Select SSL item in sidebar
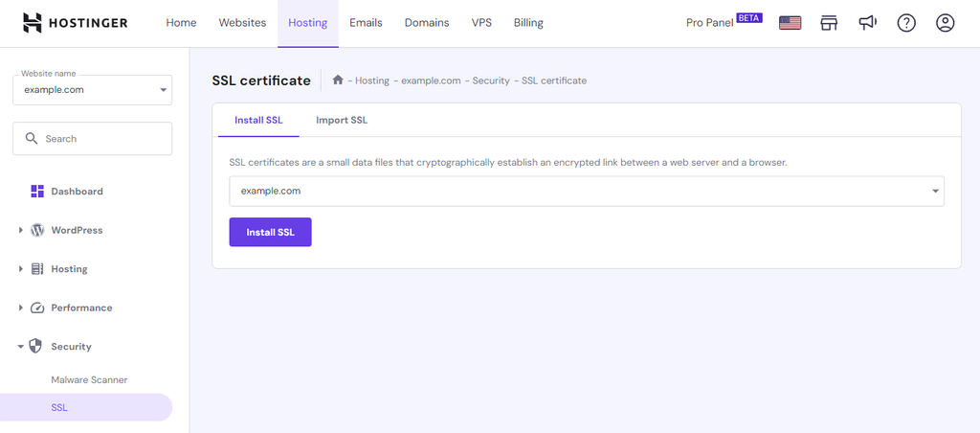 pyautogui.click(x=86, y=408)
